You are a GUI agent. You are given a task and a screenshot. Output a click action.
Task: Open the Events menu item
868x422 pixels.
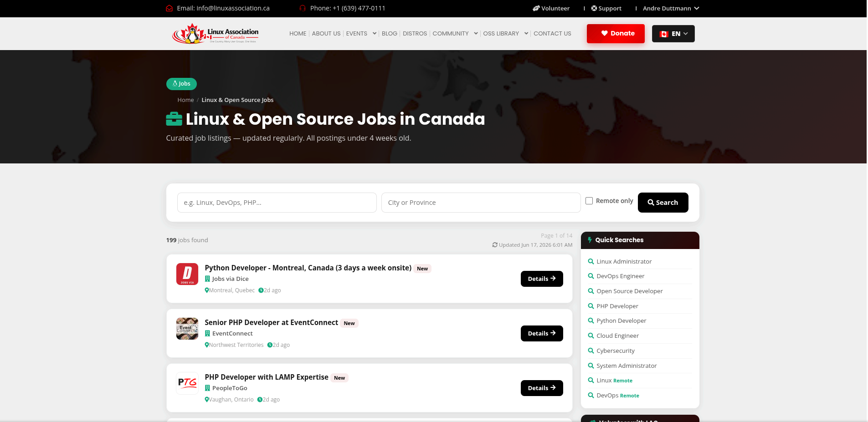(x=357, y=34)
